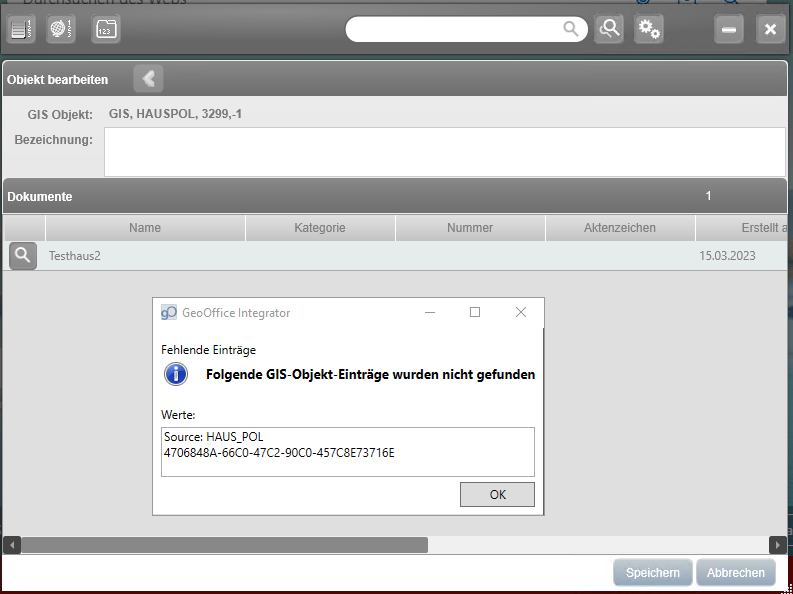Click the Abbrechen button
Screen dimensions: 793x594
pos(735,573)
